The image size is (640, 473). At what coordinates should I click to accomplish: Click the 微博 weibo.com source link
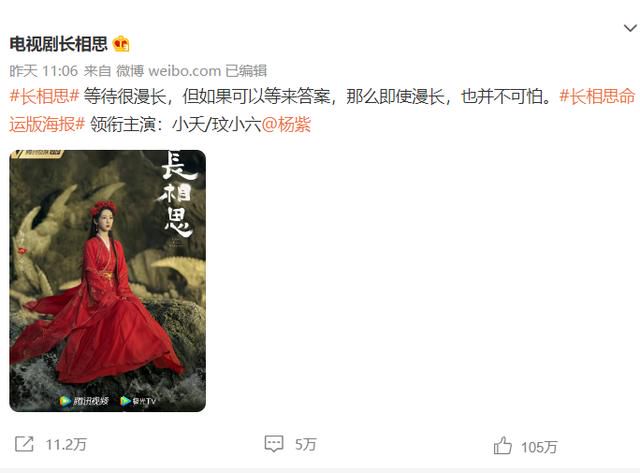click(x=168, y=71)
